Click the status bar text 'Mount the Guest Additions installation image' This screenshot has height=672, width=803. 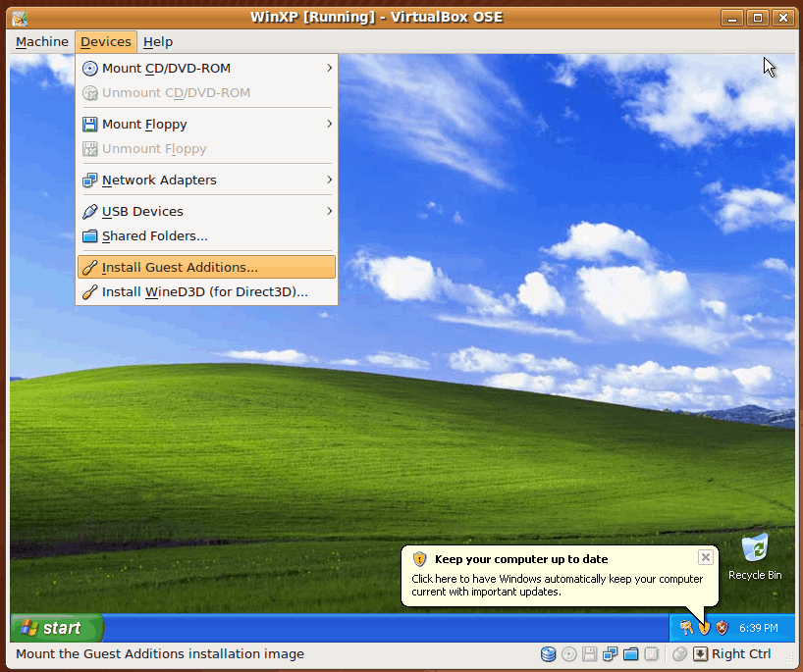click(160, 654)
